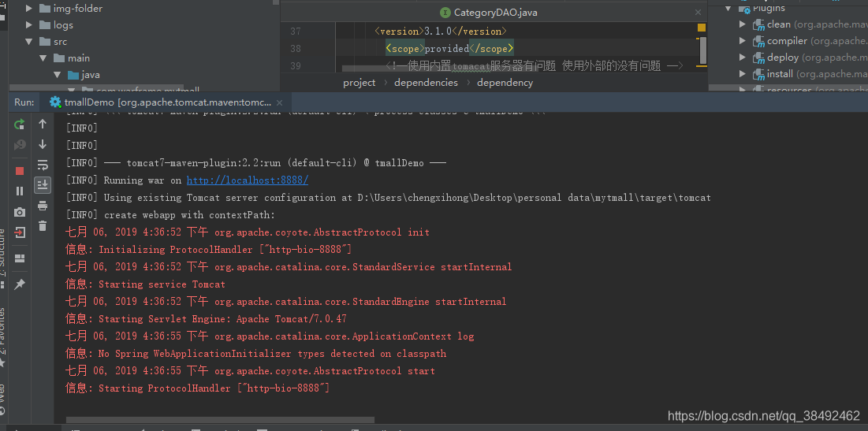
Task: Clear all console output with trash icon
Action: pyautogui.click(x=43, y=225)
